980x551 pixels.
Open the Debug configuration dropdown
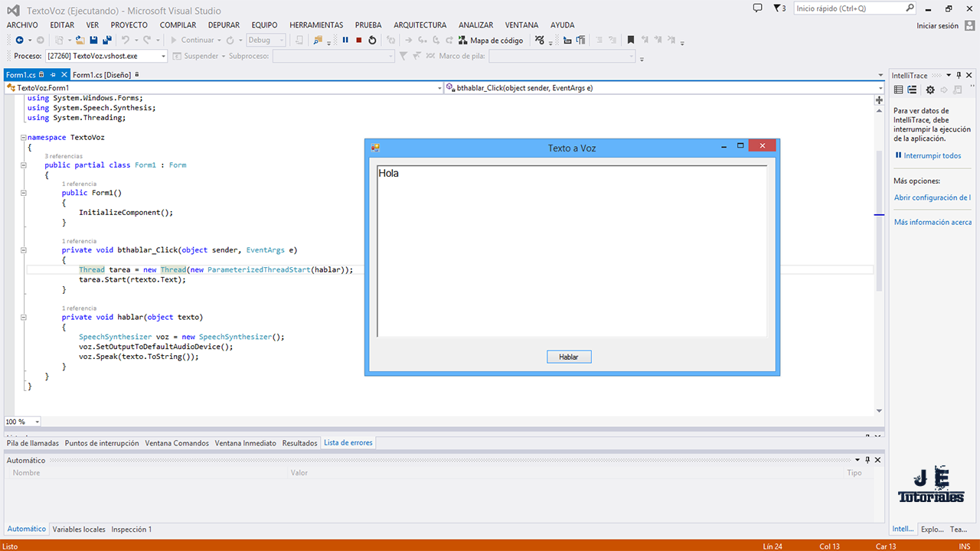click(x=282, y=40)
